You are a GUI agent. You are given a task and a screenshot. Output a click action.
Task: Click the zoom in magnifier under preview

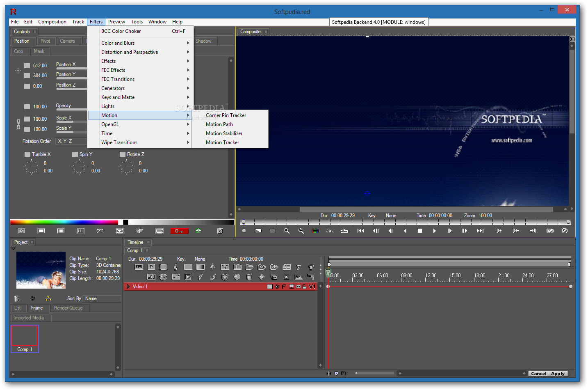click(x=287, y=231)
